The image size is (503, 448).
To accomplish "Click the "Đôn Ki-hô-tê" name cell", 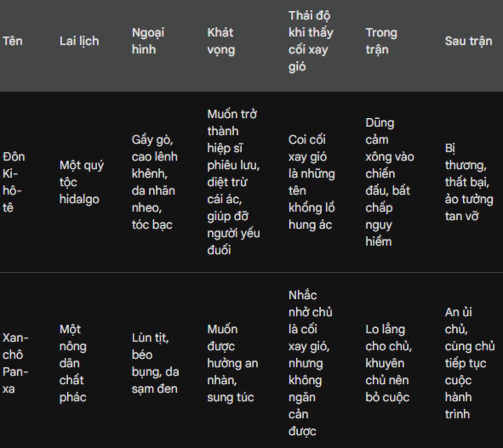I will tap(14, 182).
